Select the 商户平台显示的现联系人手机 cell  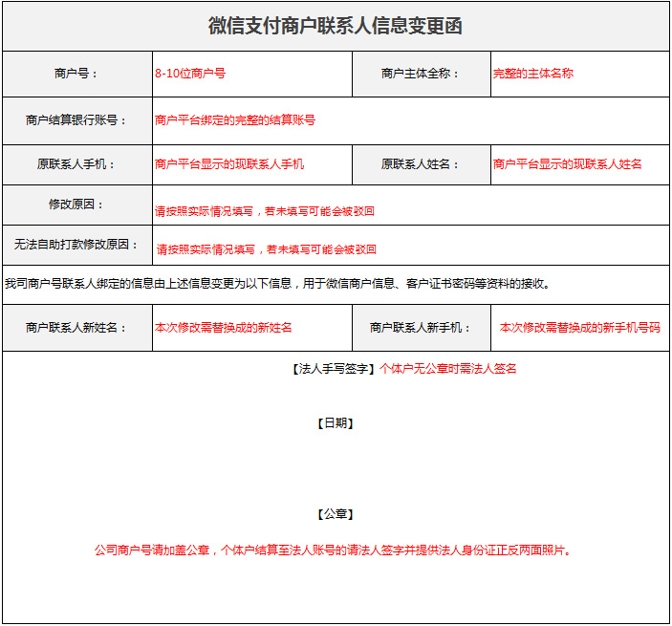[x=252, y=164]
